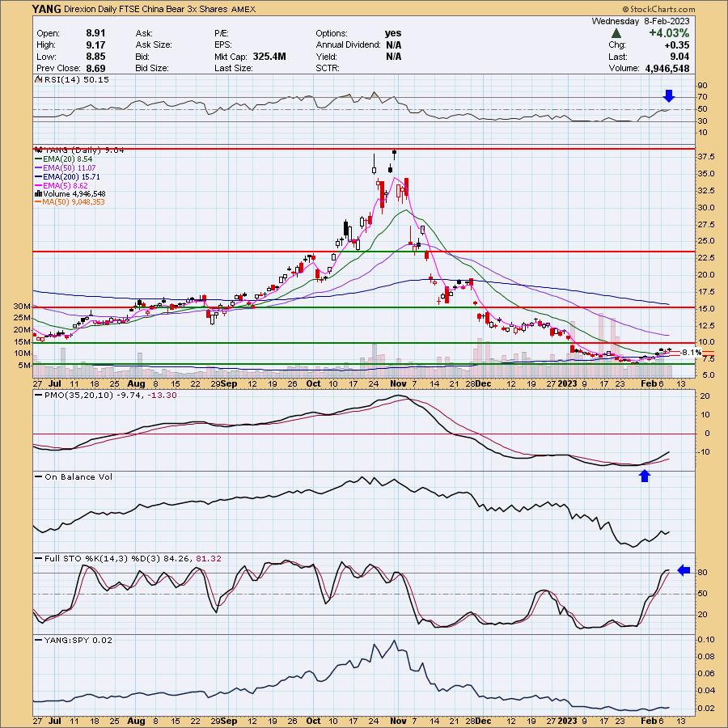Click the Chg value +0.35
Image resolution: width=728 pixels, height=728 pixels.
[676, 44]
